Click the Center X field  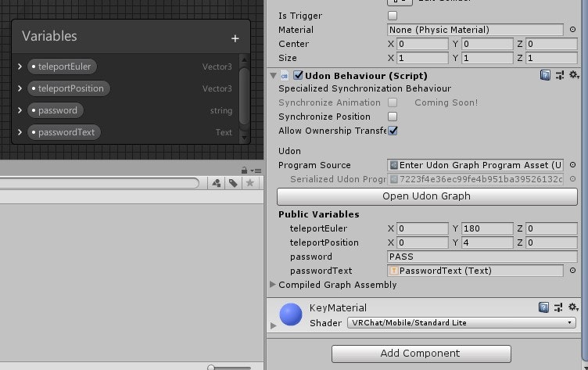click(x=422, y=44)
